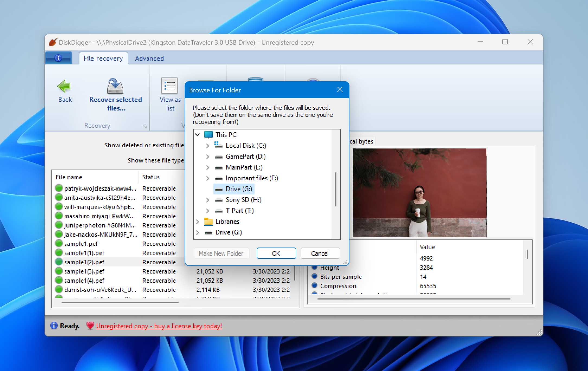Click the Libraries folder icon
The height and width of the screenshot is (371, 588).
click(208, 222)
